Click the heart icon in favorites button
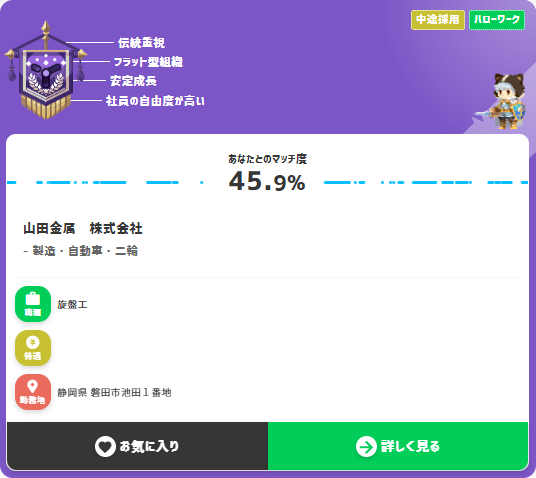The height and width of the screenshot is (478, 536). click(105, 447)
